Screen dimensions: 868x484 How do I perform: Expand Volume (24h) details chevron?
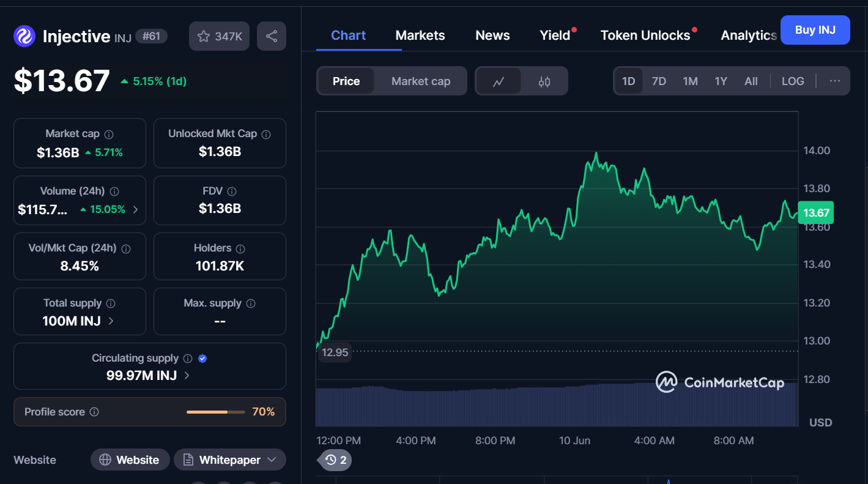pyautogui.click(x=135, y=209)
